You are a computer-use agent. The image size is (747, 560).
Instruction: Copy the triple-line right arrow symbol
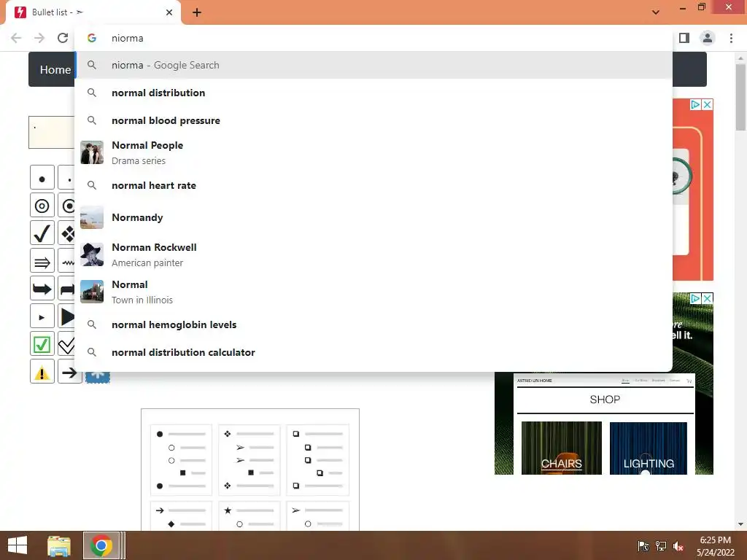[x=42, y=261]
